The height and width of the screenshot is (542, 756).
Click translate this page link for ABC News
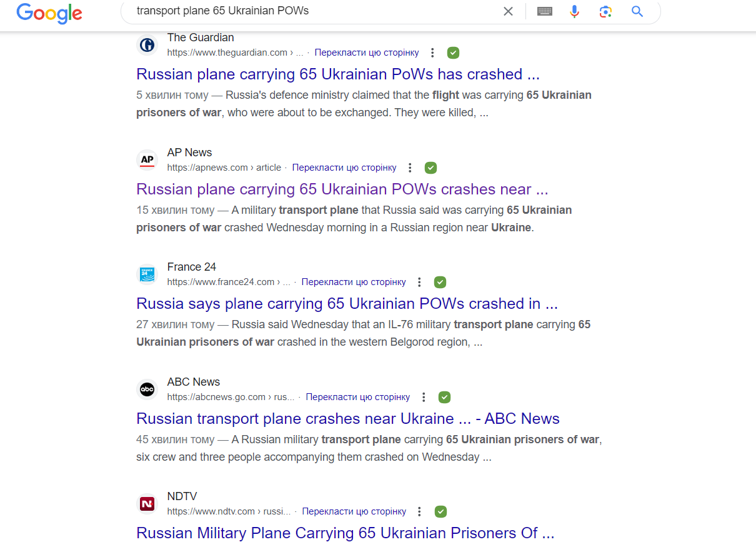click(358, 397)
